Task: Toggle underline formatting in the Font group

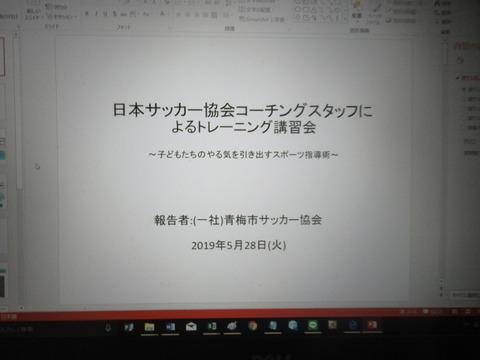Action: pyautogui.click(x=105, y=14)
